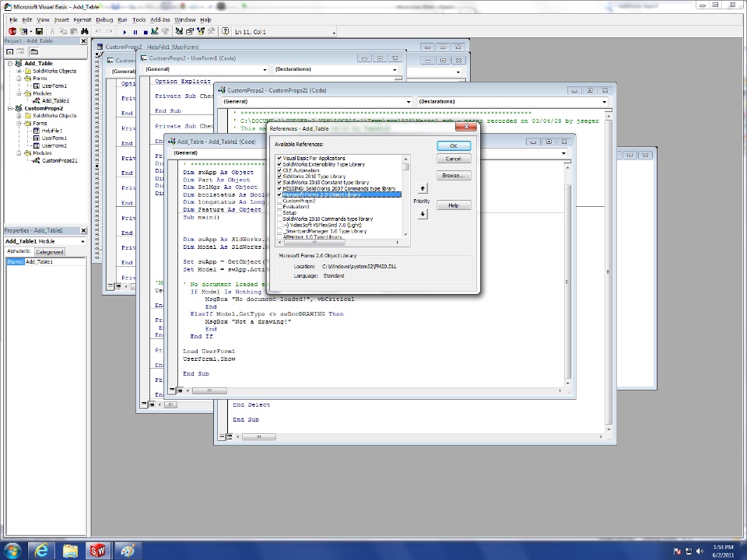This screenshot has height=560, width=747.
Task: Open (General) dropdown in UserForm1 code window
Action: coord(265,69)
